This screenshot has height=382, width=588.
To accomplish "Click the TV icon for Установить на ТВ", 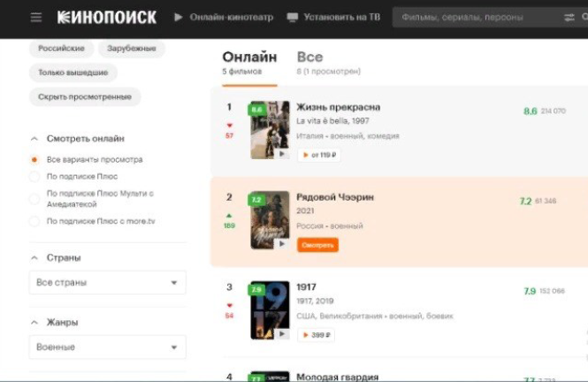I will pyautogui.click(x=292, y=18).
